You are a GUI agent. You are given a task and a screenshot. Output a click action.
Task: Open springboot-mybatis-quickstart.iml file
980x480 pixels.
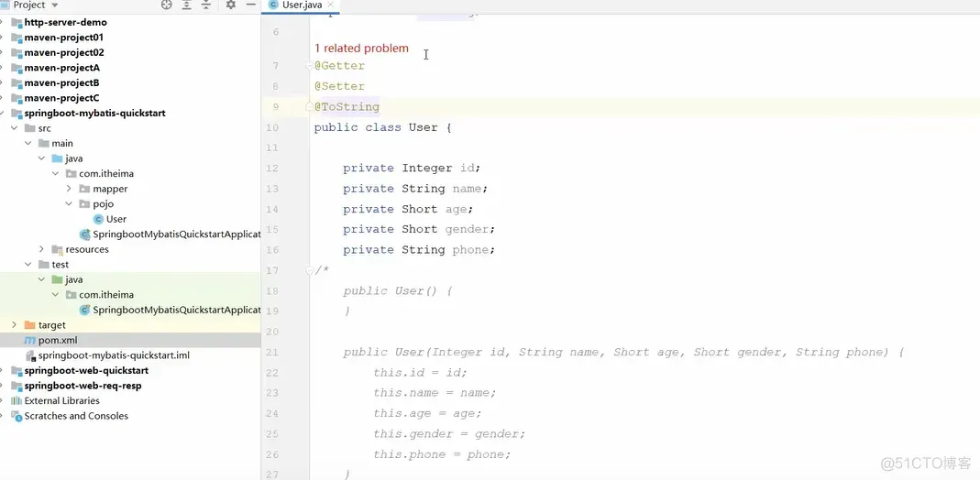pos(114,355)
